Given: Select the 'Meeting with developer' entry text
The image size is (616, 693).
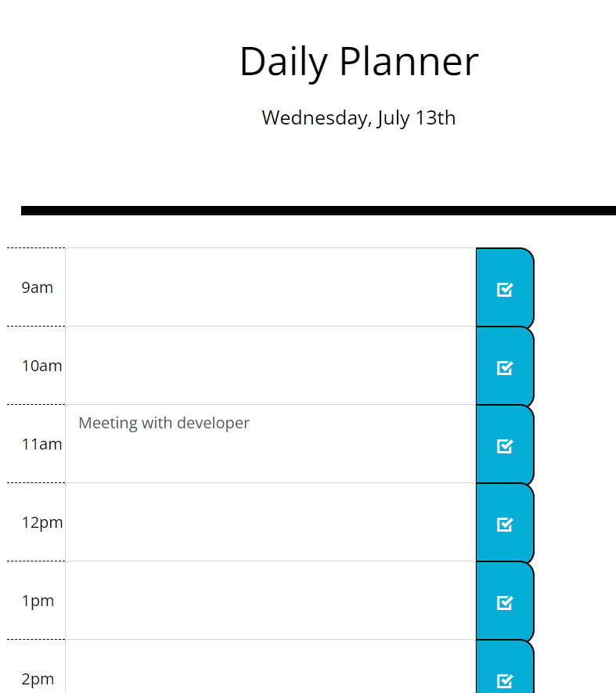Looking at the screenshot, I should coord(164,423).
